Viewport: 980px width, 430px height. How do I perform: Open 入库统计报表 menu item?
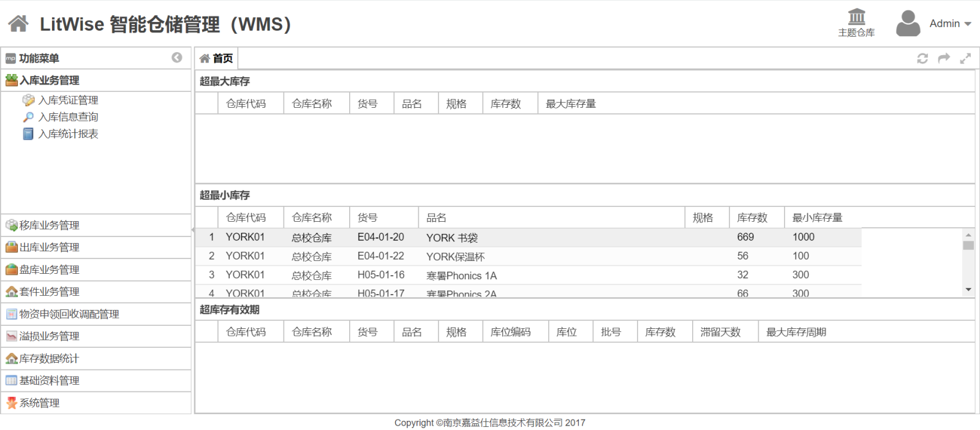point(68,134)
